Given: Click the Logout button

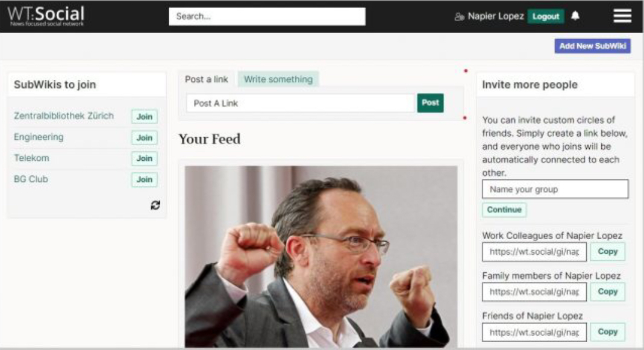Looking at the screenshot, I should click(x=545, y=16).
